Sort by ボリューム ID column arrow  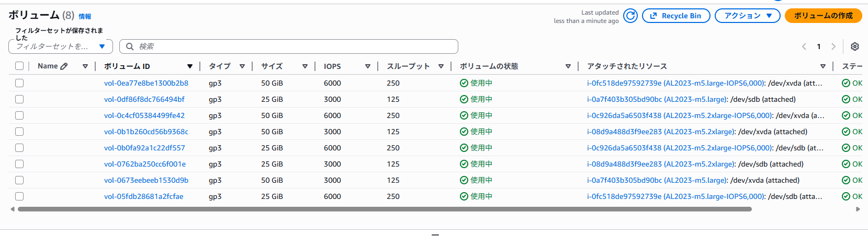click(190, 66)
